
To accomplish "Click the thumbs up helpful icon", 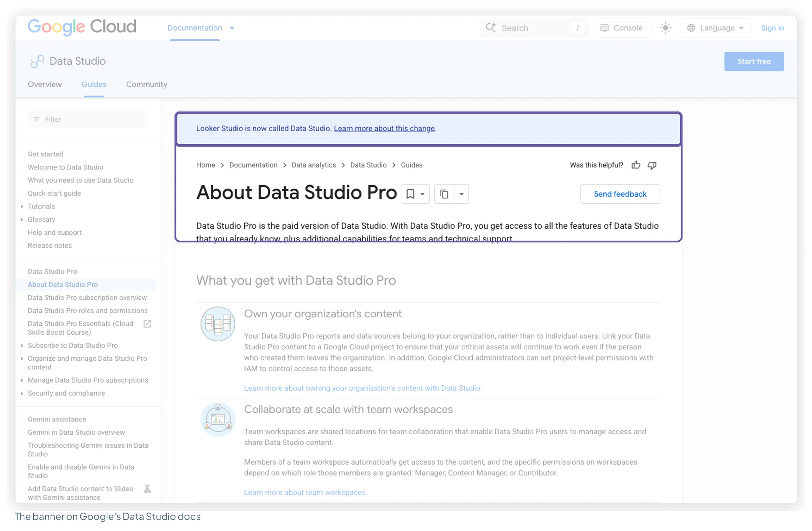I will (636, 165).
